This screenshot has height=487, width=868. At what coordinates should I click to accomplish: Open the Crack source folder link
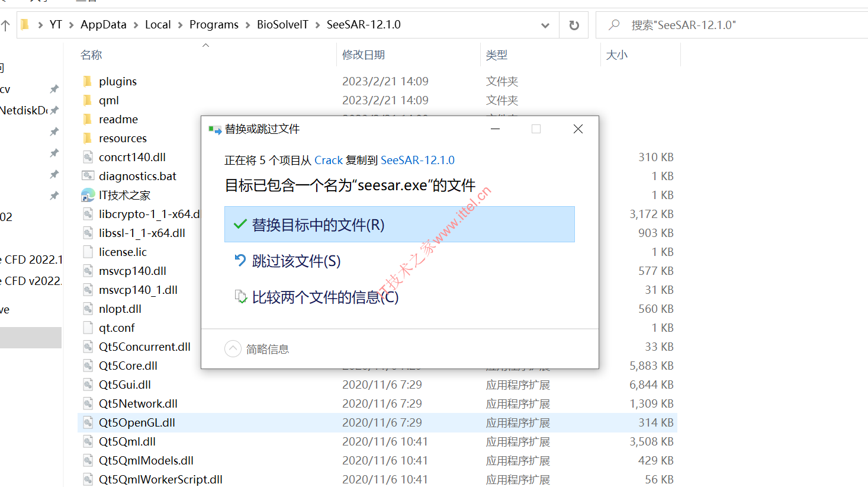(x=329, y=160)
